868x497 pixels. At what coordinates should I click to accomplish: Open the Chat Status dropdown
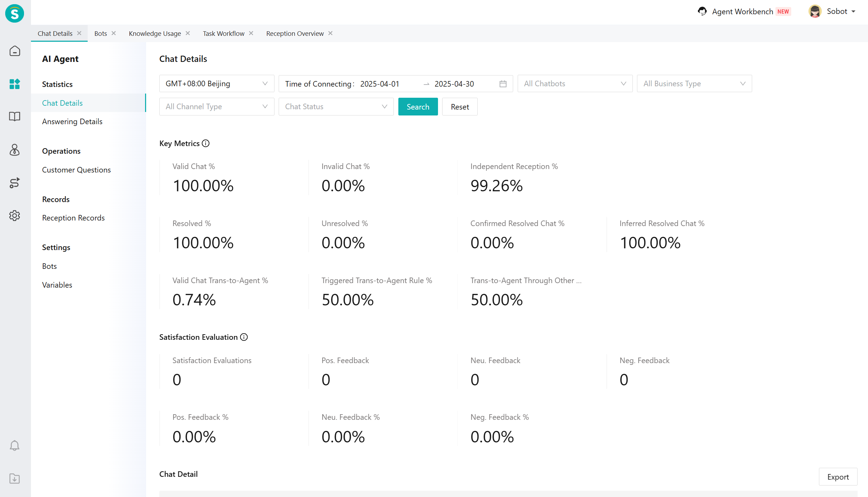(336, 106)
